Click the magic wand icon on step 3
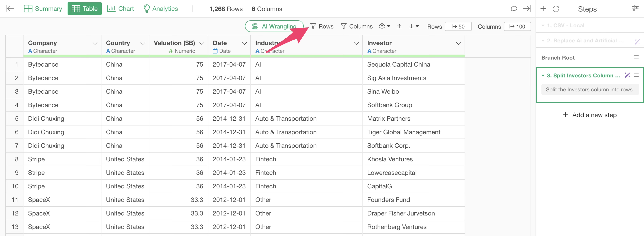This screenshot has width=644, height=236. click(627, 75)
